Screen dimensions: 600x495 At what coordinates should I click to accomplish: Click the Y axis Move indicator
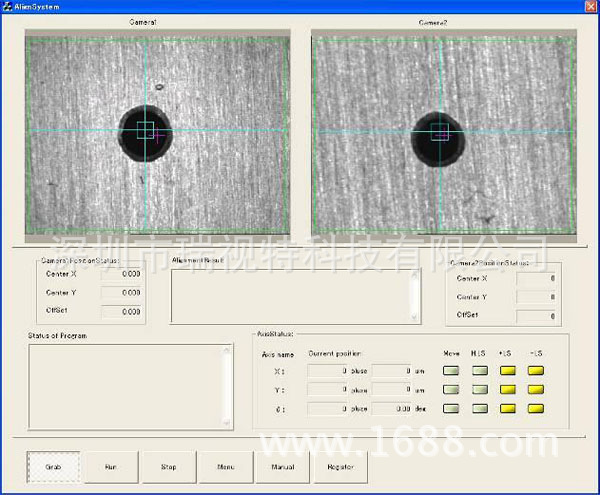point(453,390)
